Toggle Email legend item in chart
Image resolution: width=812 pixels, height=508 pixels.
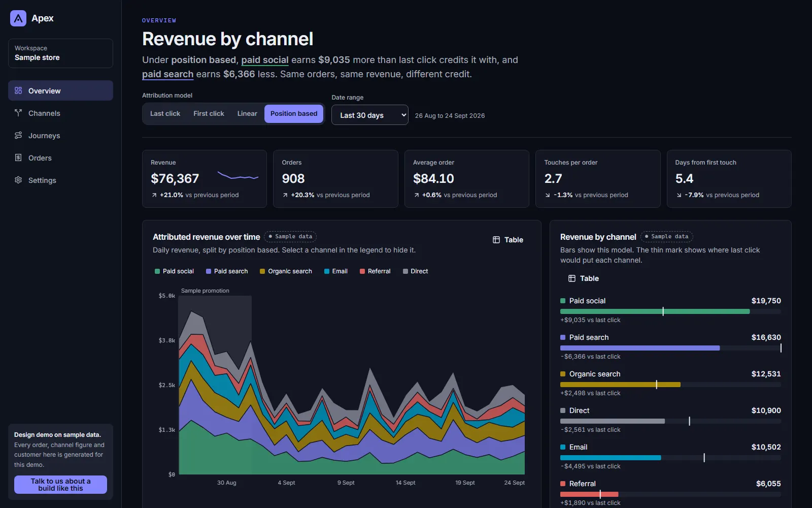click(336, 271)
